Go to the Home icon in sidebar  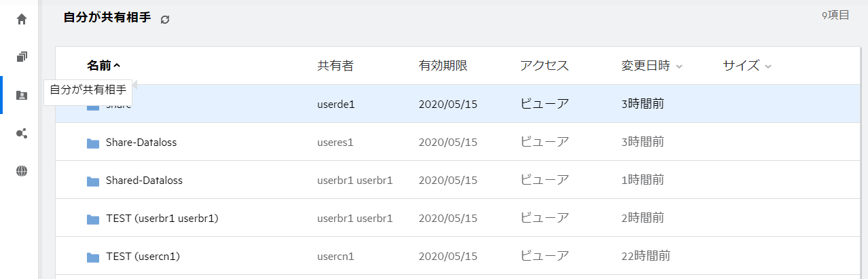point(22,19)
